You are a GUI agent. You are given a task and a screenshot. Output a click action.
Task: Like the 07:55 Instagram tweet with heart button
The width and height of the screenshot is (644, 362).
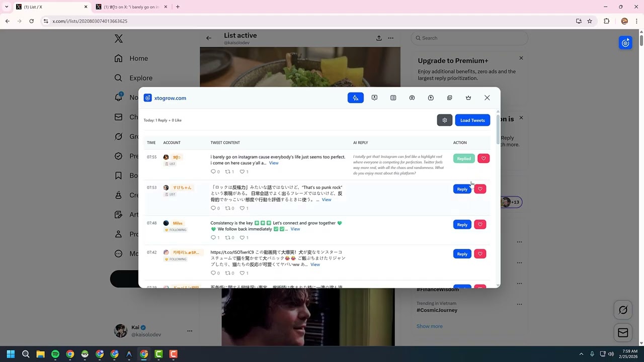[x=484, y=158]
